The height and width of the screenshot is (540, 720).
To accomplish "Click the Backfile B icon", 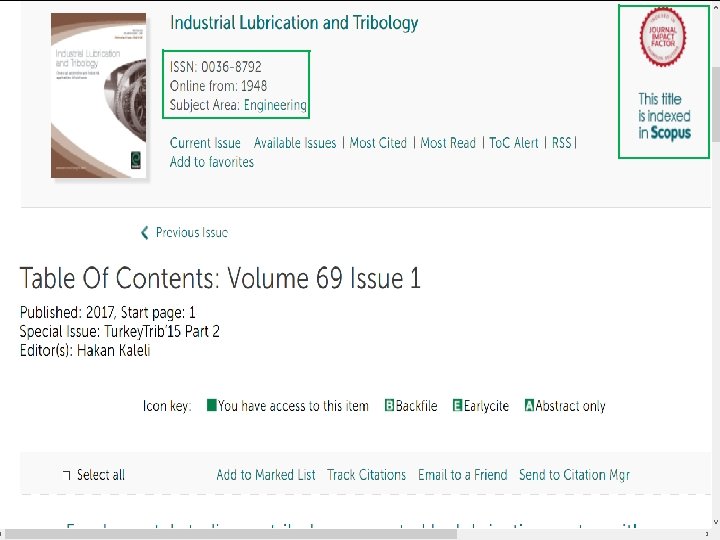I will tap(389, 405).
